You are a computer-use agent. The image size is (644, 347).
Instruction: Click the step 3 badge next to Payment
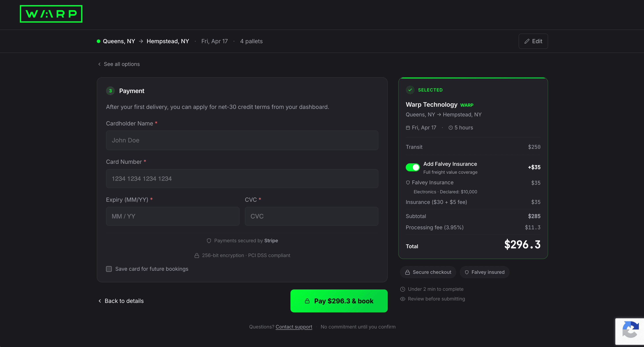[110, 91]
